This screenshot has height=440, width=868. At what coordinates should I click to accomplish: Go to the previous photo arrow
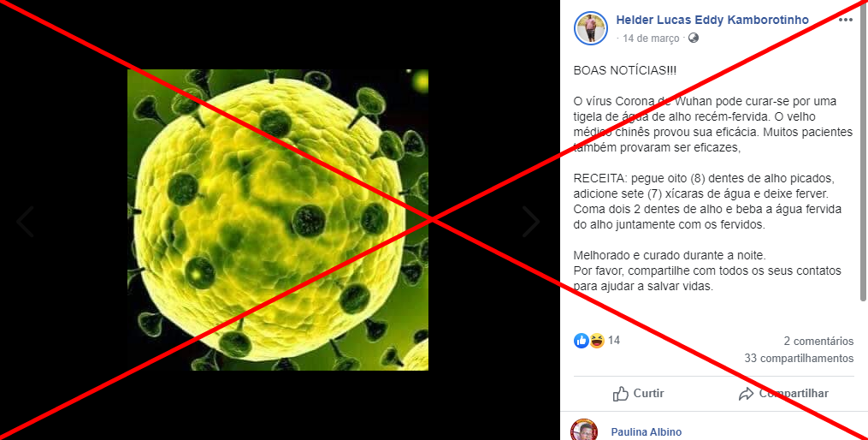(x=25, y=222)
